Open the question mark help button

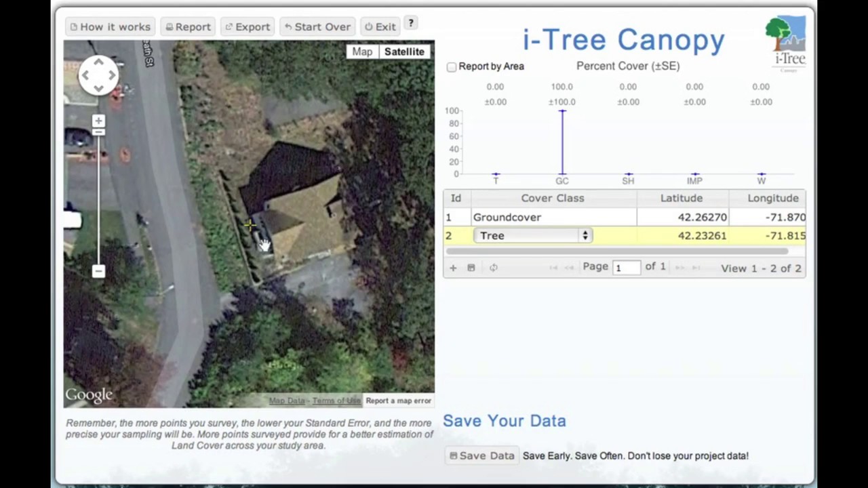[x=411, y=23]
